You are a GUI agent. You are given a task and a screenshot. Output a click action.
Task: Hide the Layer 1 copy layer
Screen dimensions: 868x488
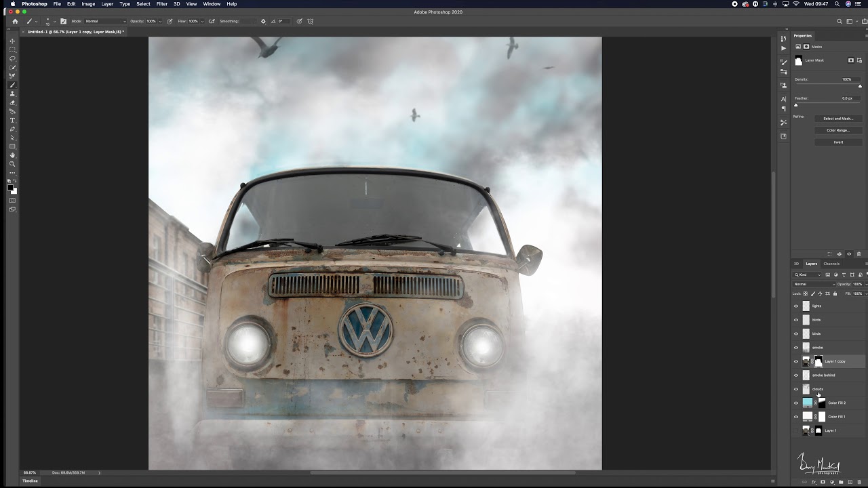(x=796, y=361)
